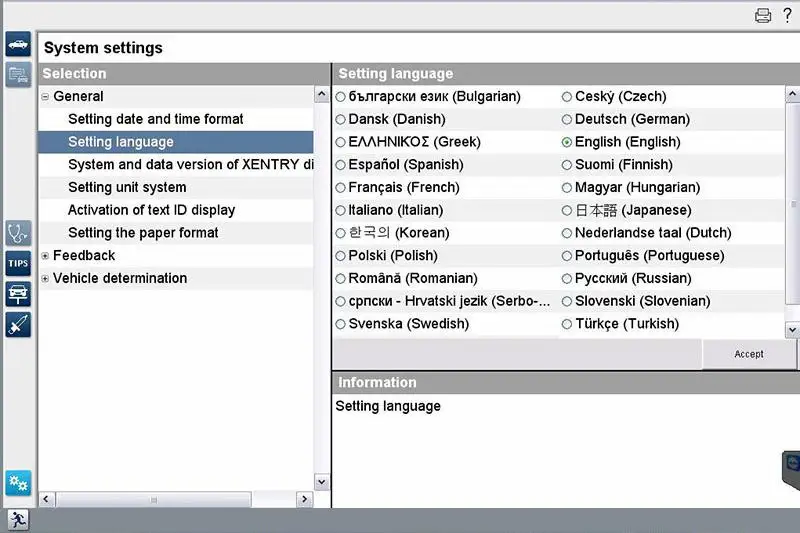Choose Magyar (Hungarian) radio button
This screenshot has width=800, height=533.
[x=566, y=188]
